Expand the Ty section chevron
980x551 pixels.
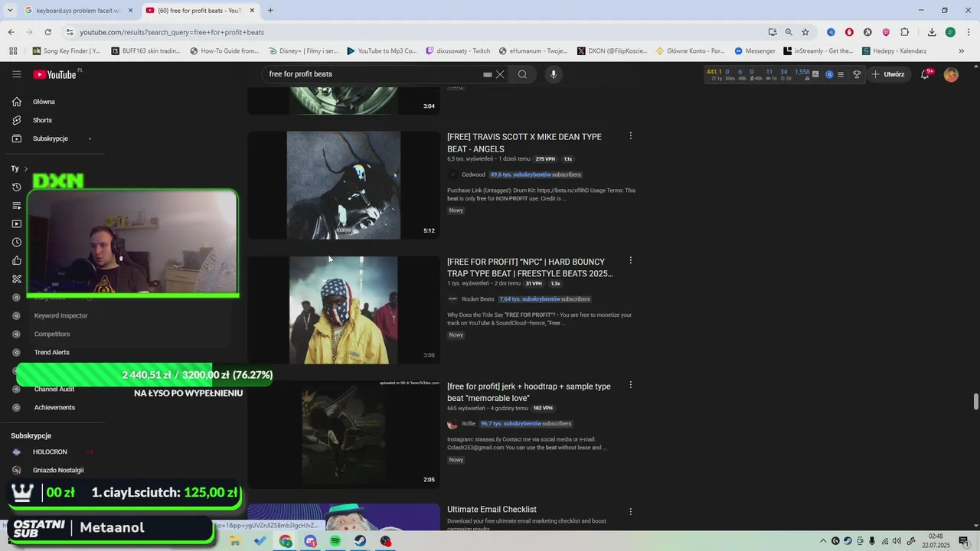(x=25, y=168)
